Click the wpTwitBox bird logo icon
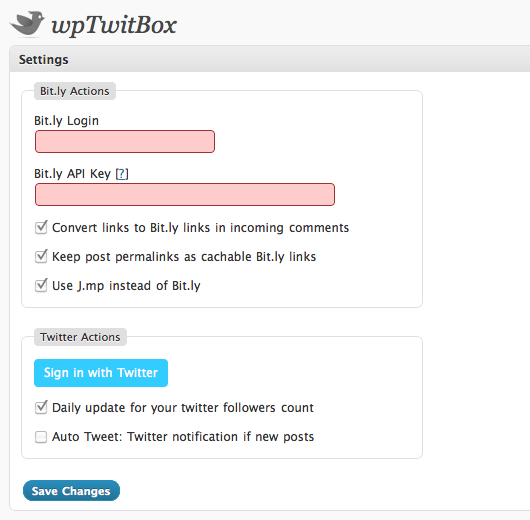 point(27,23)
